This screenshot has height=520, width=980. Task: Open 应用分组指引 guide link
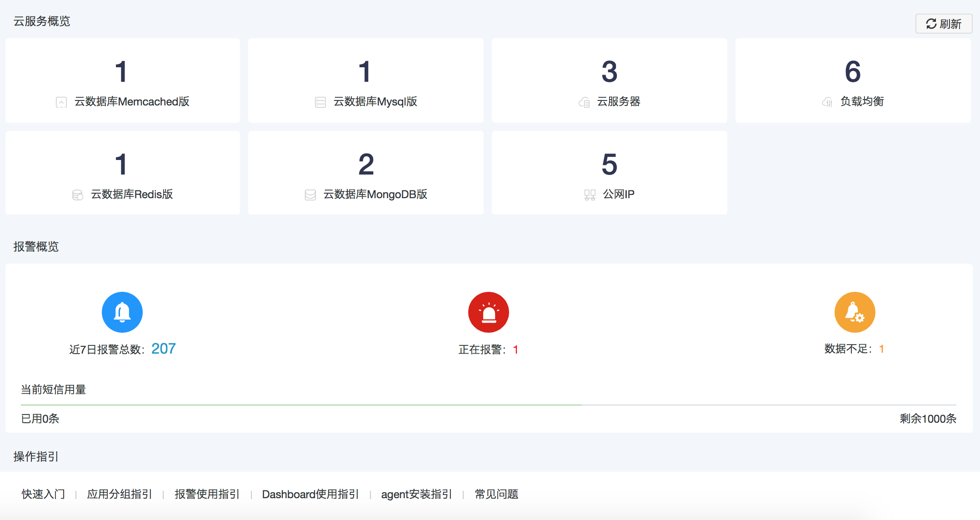pyautogui.click(x=120, y=494)
